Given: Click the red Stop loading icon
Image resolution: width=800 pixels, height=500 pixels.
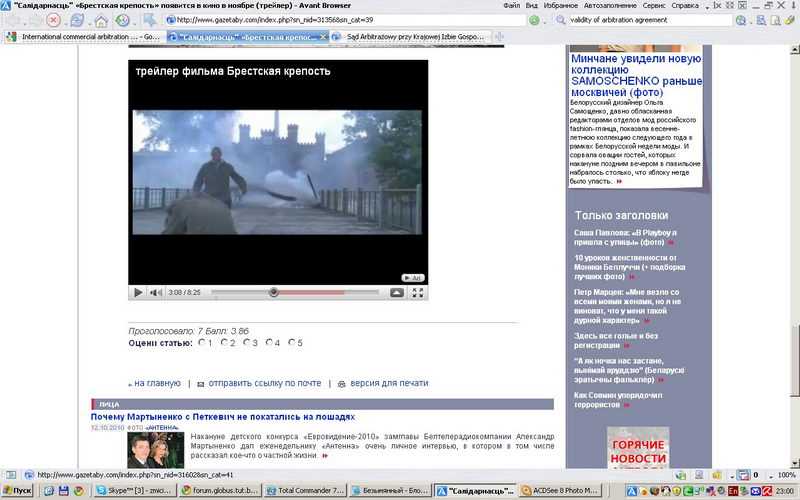Looking at the screenshot, I should (53, 20).
